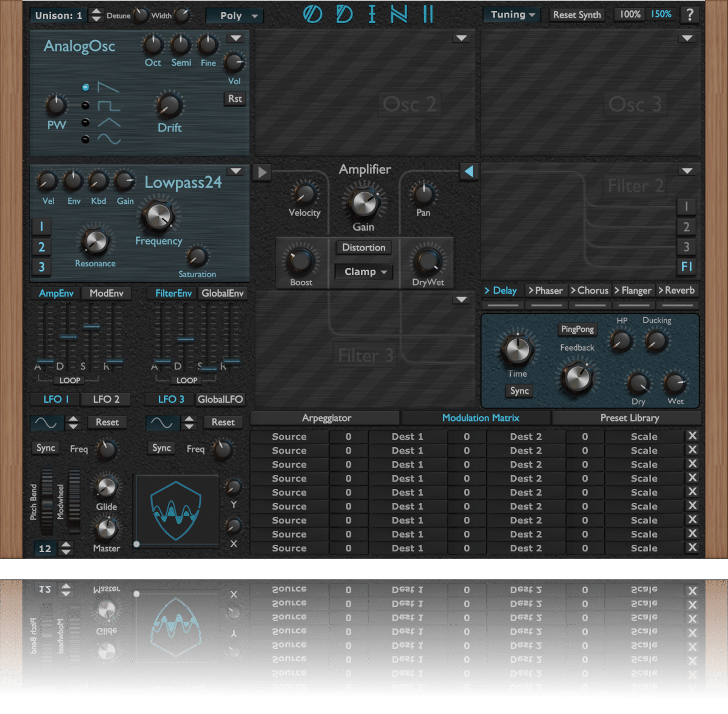Set GUI size to 150%
This screenshot has width=728, height=714.
click(x=661, y=14)
